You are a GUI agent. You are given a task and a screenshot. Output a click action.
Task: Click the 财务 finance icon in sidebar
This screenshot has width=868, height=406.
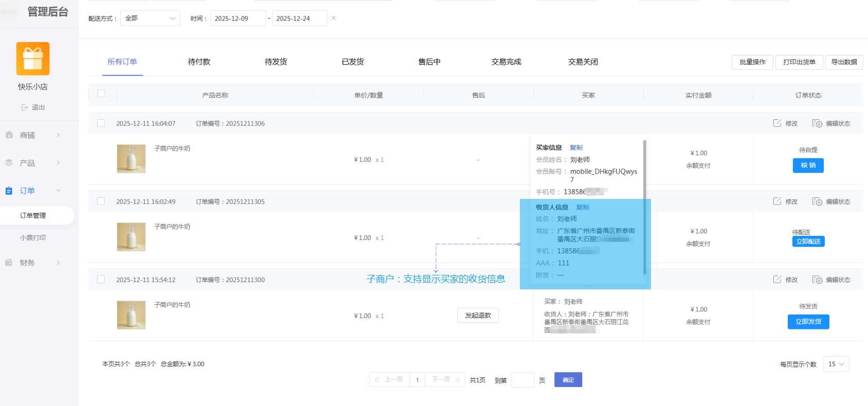click(x=9, y=263)
